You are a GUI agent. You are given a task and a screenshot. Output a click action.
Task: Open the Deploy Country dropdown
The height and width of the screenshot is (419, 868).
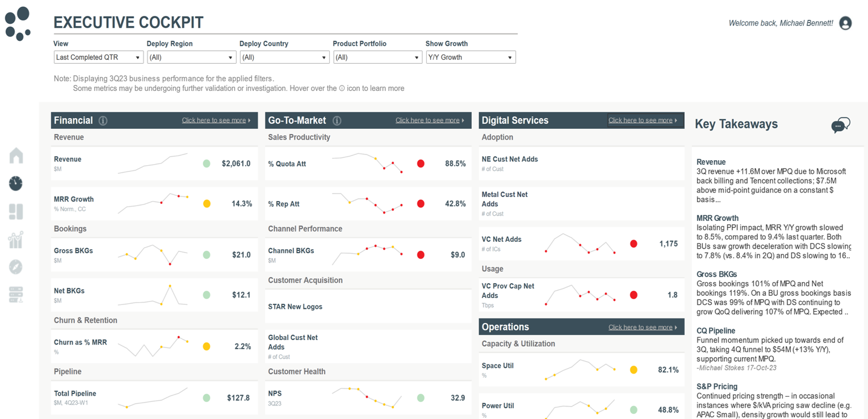(284, 57)
